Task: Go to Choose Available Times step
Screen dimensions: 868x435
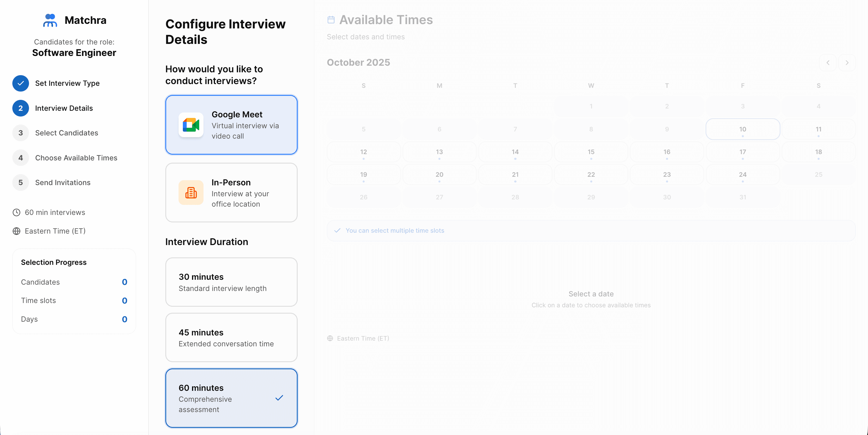Action: [76, 158]
